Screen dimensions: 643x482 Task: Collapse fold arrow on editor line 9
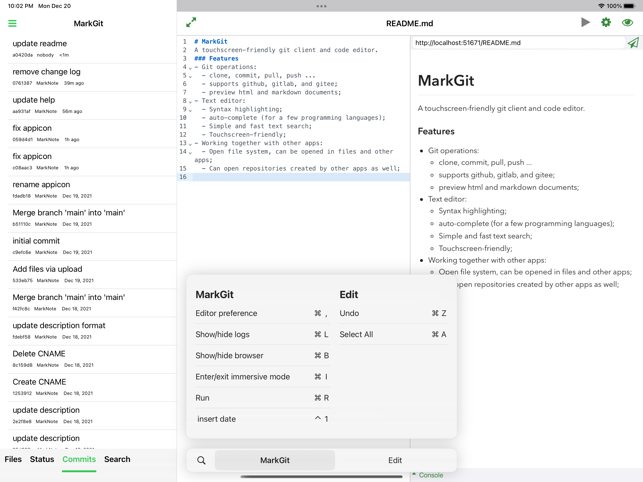tap(190, 110)
